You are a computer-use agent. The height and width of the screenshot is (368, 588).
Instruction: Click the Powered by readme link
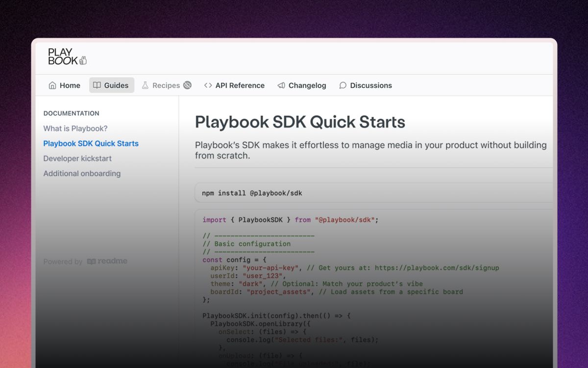click(x=85, y=262)
